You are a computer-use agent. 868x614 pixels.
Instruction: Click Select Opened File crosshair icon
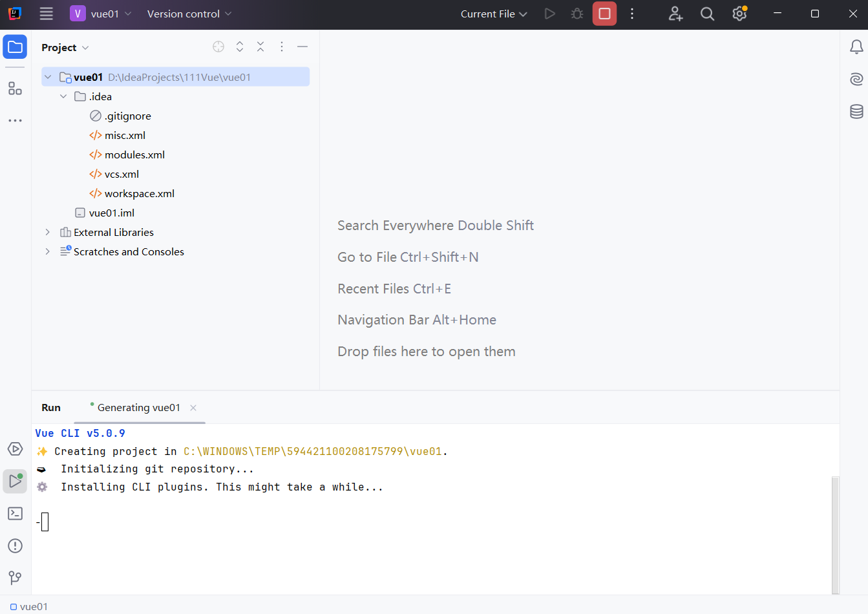(x=218, y=47)
